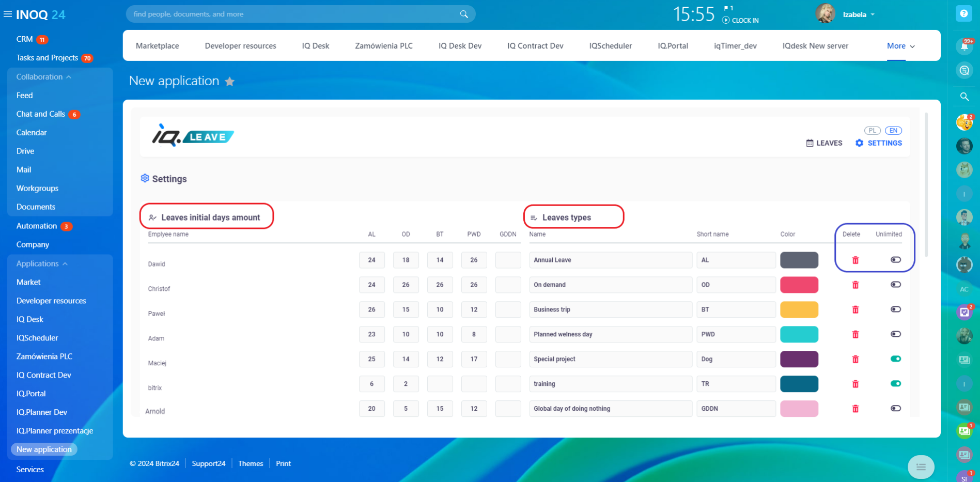
Task: Click the Settings gear icon in IQ Leave header
Action: click(x=859, y=143)
